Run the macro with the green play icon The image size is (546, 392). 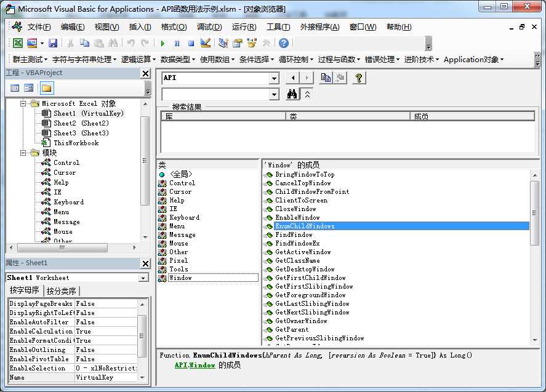pyautogui.click(x=163, y=44)
